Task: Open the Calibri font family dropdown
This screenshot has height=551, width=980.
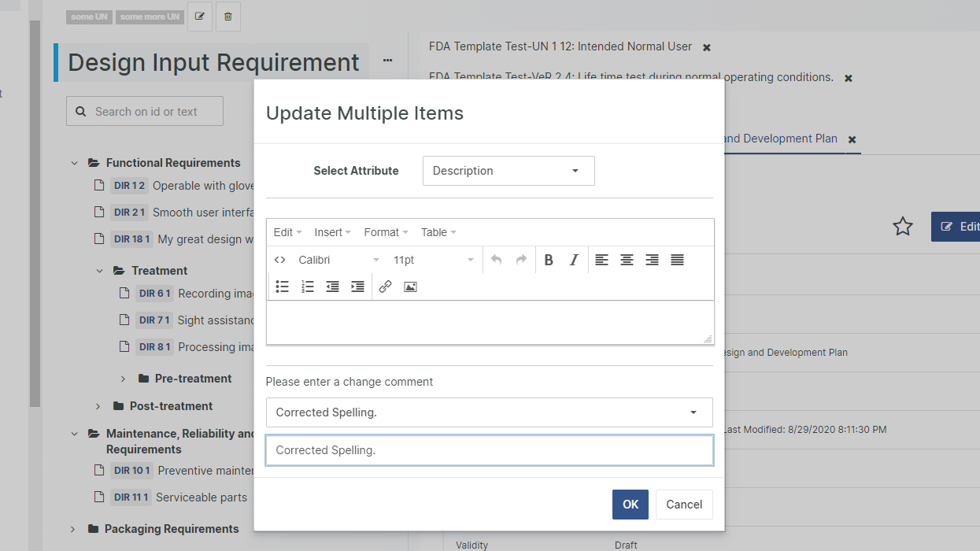Action: click(x=338, y=260)
